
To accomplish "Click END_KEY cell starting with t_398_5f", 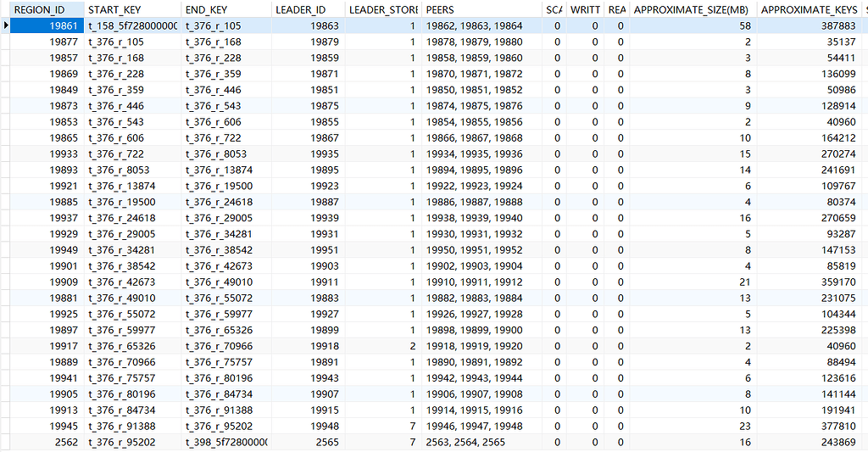I will click(225, 443).
